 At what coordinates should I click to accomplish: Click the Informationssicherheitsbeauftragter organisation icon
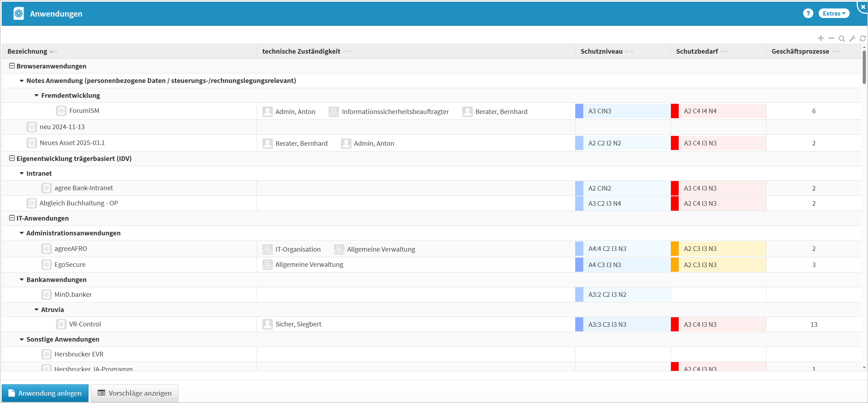click(334, 112)
